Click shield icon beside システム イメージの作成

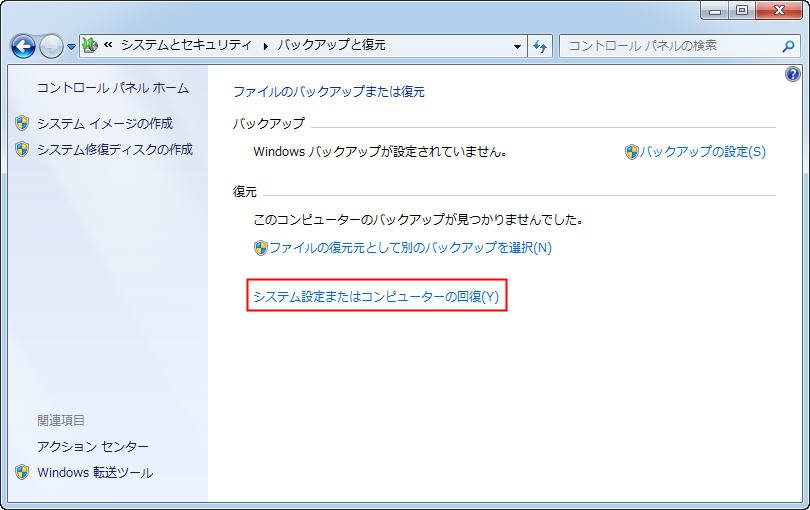22,123
